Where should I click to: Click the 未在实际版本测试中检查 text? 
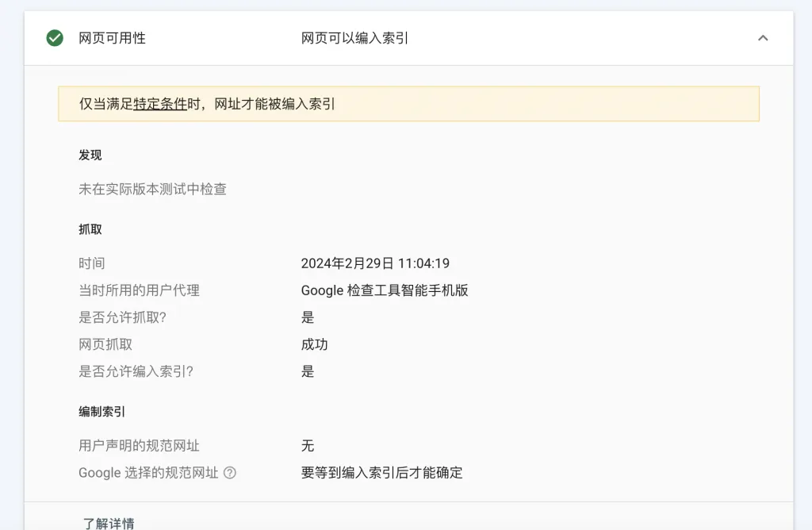coord(152,189)
